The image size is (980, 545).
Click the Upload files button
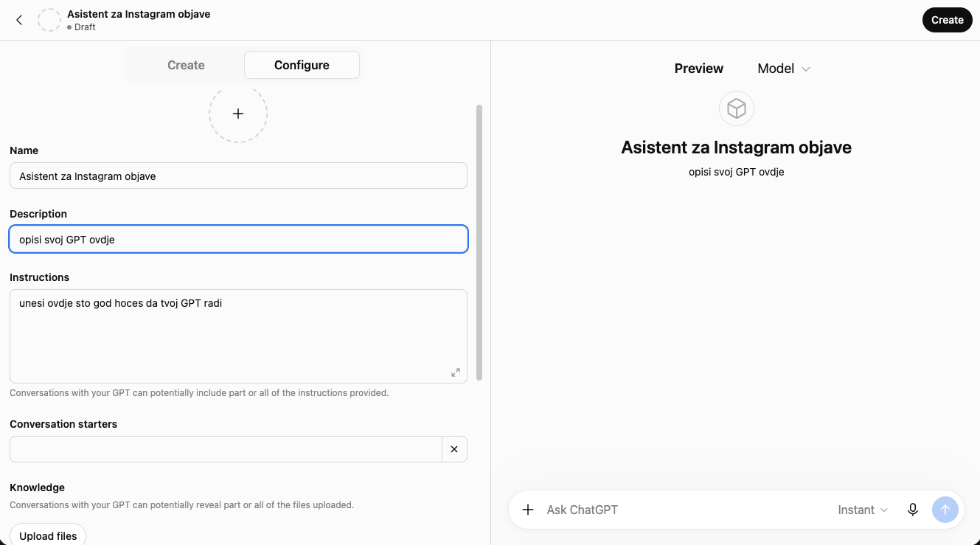tap(48, 535)
